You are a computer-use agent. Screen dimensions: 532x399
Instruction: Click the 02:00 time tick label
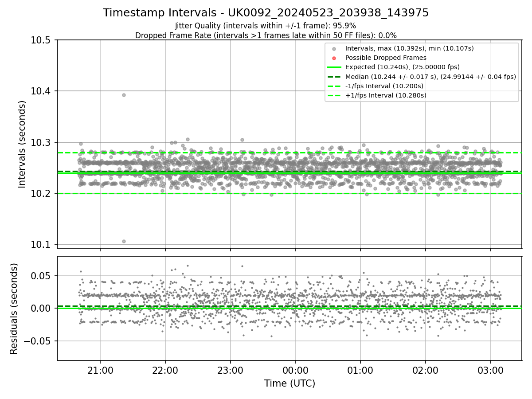pos(425,370)
